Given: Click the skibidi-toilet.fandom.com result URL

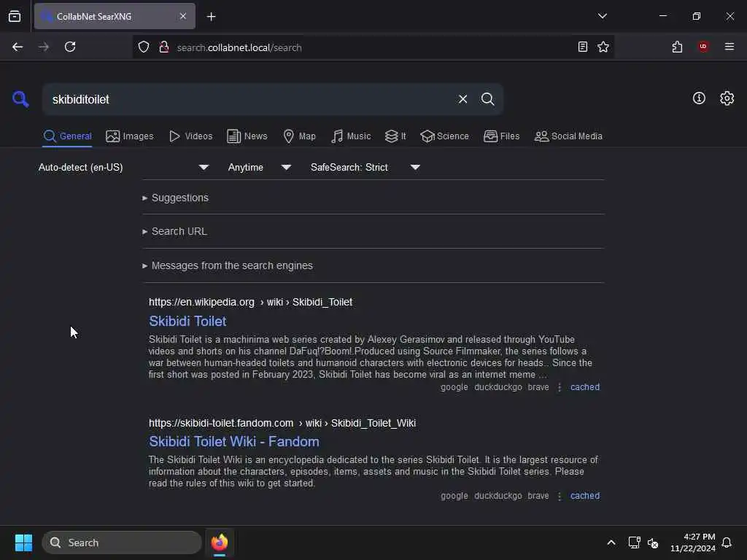Looking at the screenshot, I should (x=282, y=424).
